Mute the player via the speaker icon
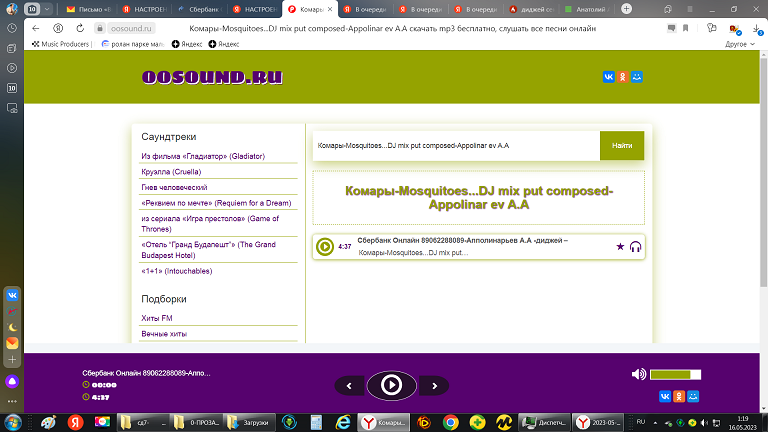The image size is (768, 432). click(639, 374)
